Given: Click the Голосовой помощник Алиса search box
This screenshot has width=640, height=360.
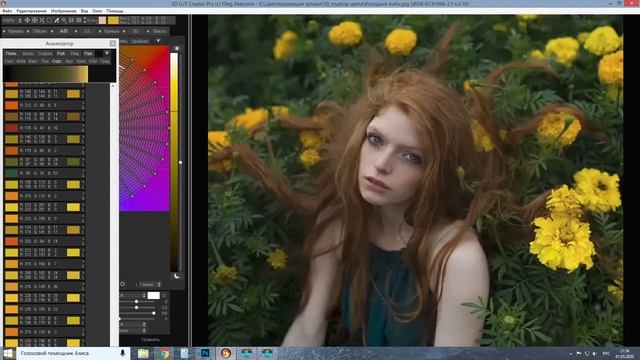Looking at the screenshot, I should 73,353.
